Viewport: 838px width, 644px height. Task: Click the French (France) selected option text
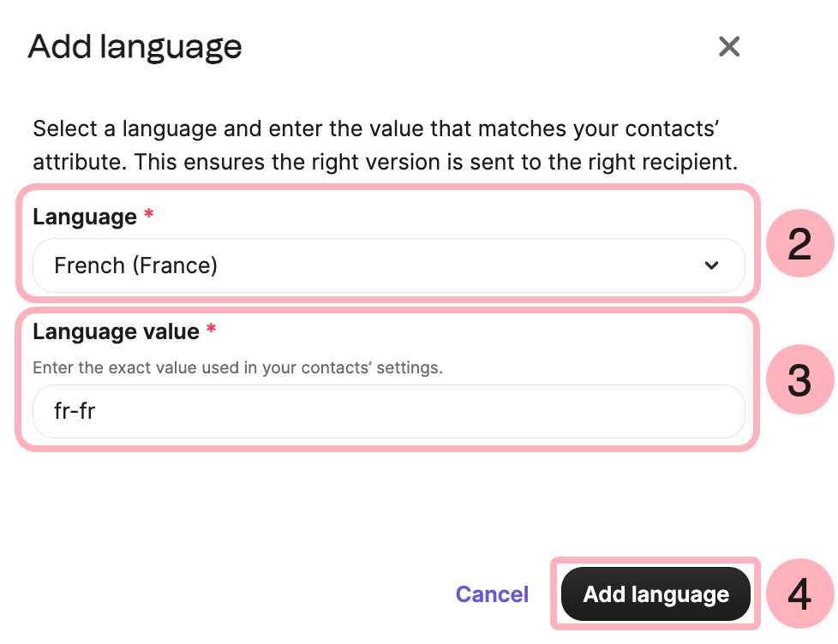click(x=135, y=266)
